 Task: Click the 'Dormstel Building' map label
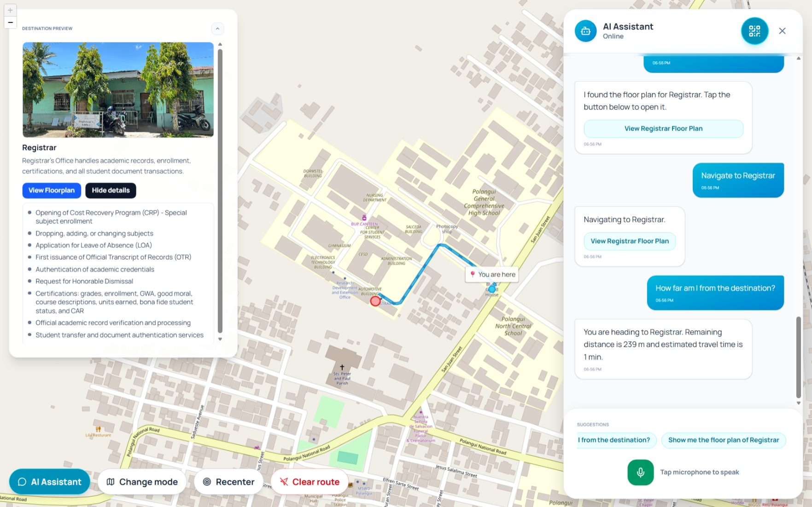pyautogui.click(x=313, y=174)
